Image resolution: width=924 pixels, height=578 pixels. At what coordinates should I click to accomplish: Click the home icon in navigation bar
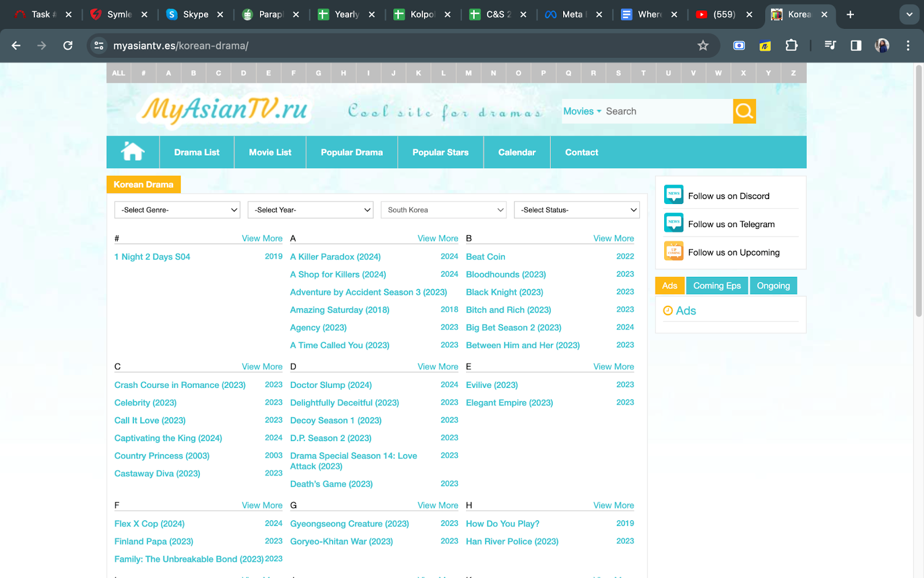click(132, 152)
